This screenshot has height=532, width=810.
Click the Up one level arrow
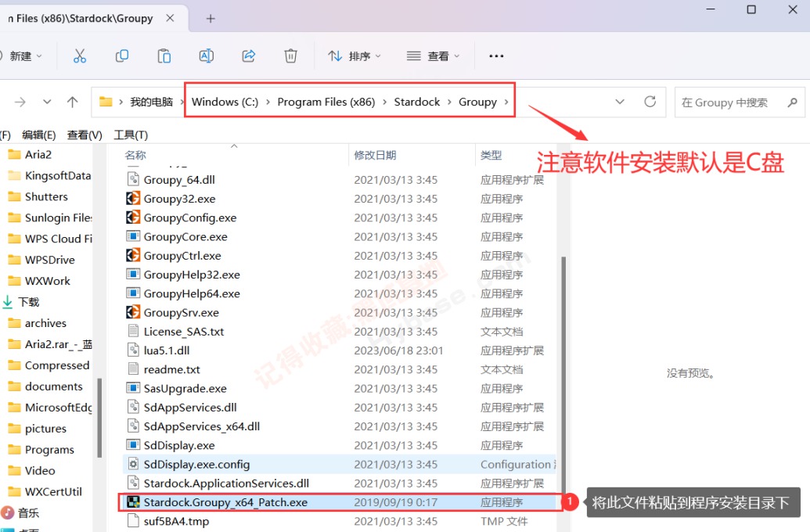pyautogui.click(x=72, y=102)
